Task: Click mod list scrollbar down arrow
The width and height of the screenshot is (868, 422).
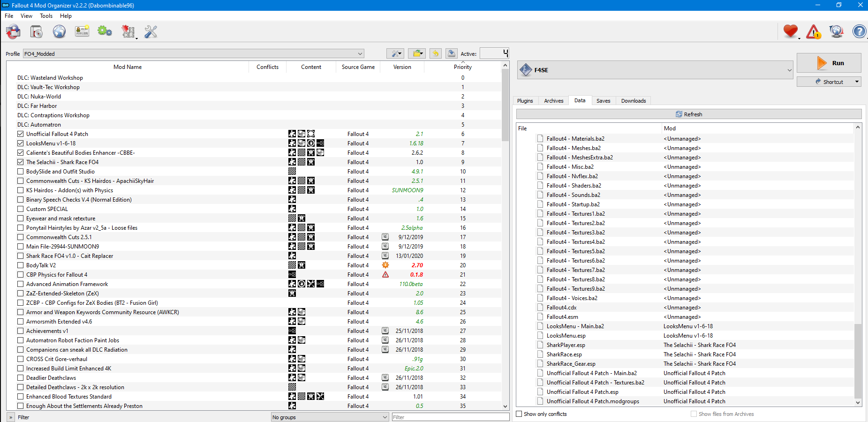Action: click(x=505, y=406)
